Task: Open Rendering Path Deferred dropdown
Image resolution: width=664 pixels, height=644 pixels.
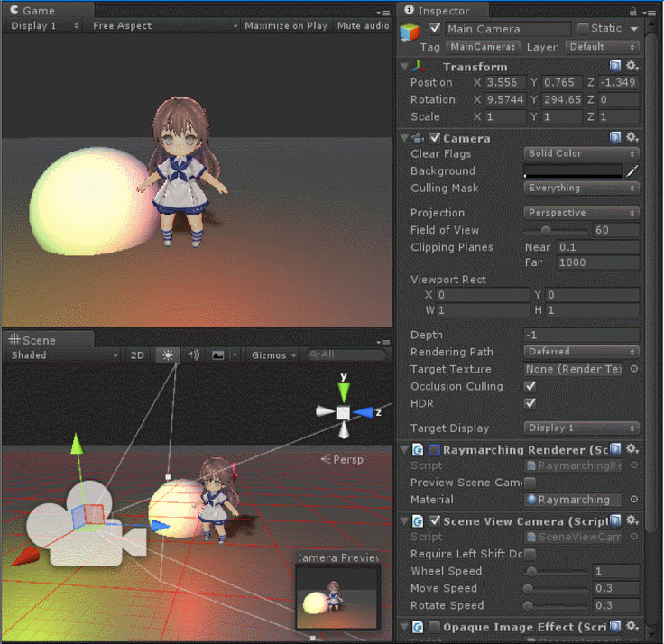Action: coord(581,352)
